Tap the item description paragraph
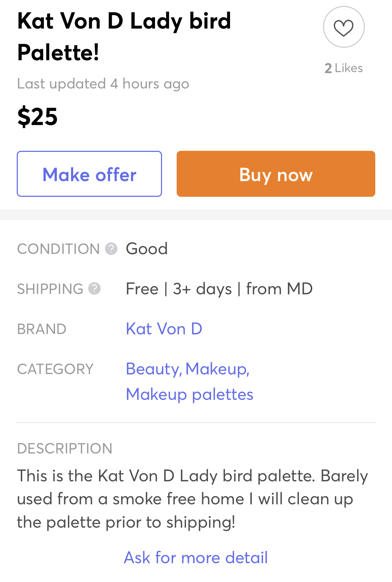 (192, 499)
